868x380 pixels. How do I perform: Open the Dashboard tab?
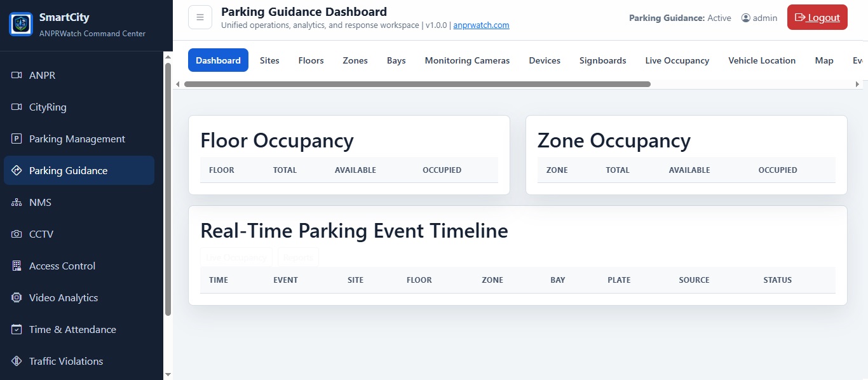tap(218, 60)
